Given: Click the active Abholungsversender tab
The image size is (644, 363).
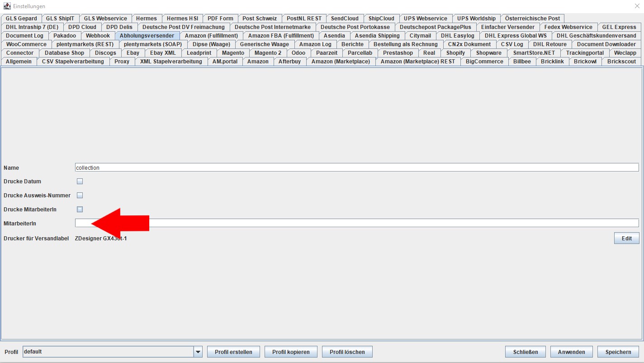Looking at the screenshot, I should coord(147,36).
